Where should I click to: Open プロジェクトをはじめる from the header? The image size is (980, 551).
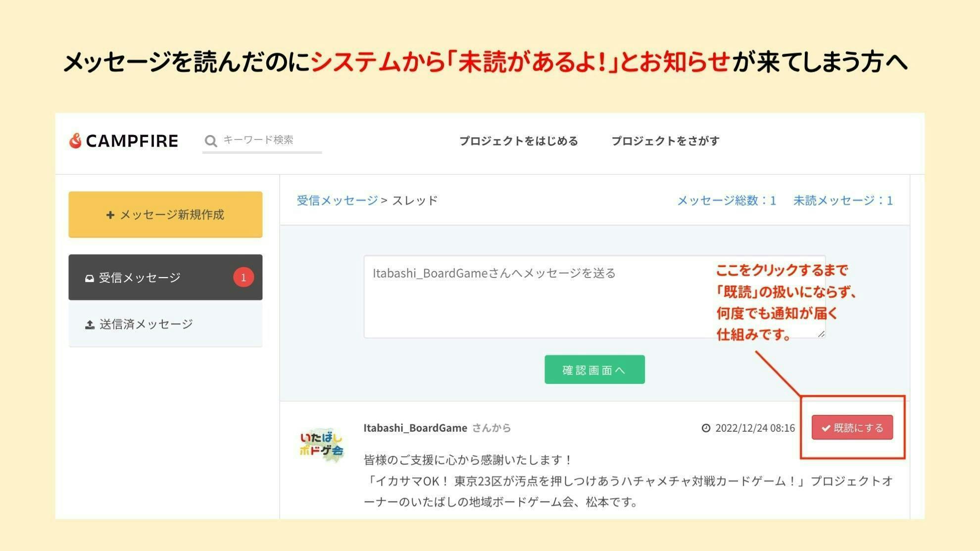(x=519, y=141)
